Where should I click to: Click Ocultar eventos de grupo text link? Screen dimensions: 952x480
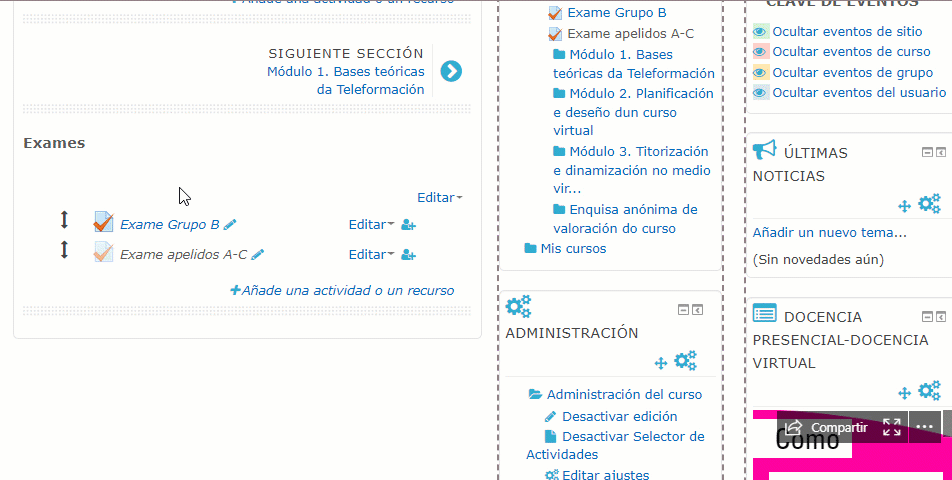coord(852,72)
